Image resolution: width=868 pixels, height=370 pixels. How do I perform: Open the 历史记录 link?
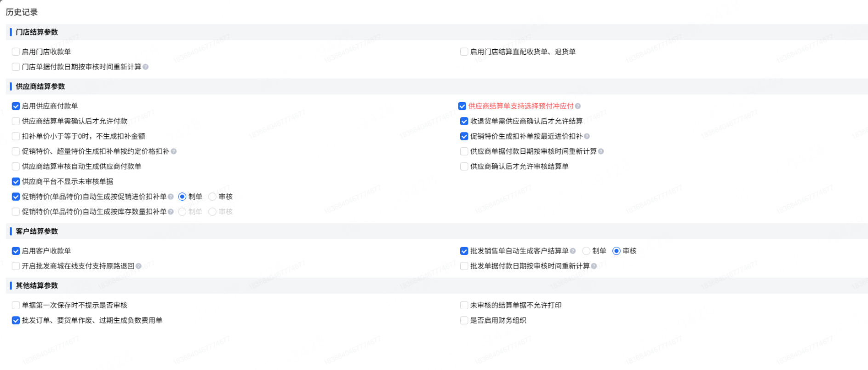(x=22, y=12)
